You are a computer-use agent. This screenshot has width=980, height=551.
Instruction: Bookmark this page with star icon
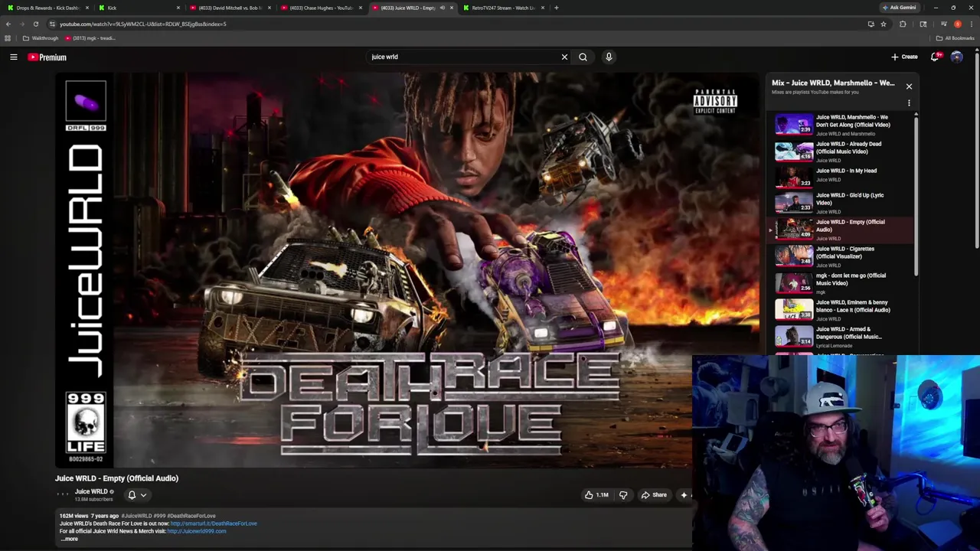click(884, 24)
